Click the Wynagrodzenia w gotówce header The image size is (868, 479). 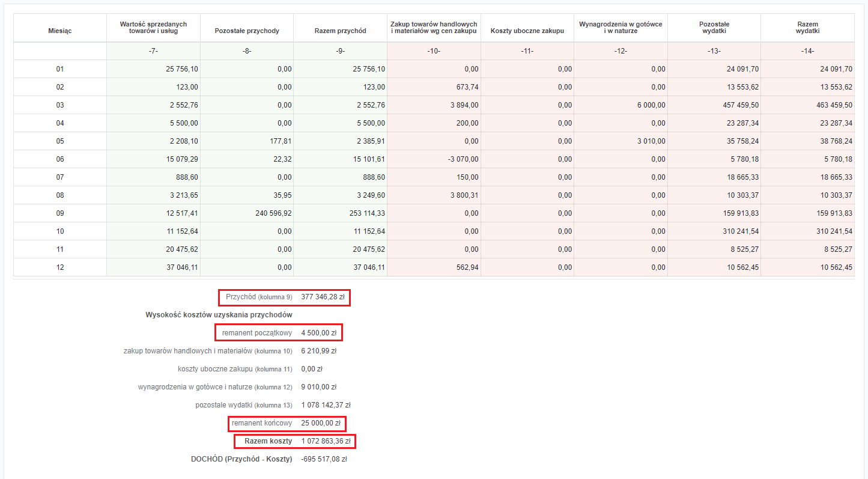pos(621,27)
